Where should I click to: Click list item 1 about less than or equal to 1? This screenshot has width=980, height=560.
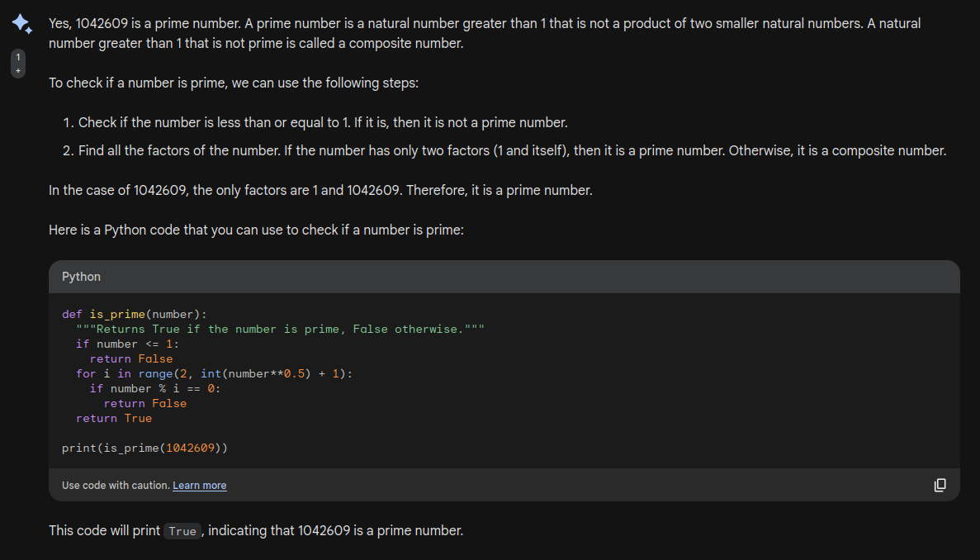click(x=323, y=122)
